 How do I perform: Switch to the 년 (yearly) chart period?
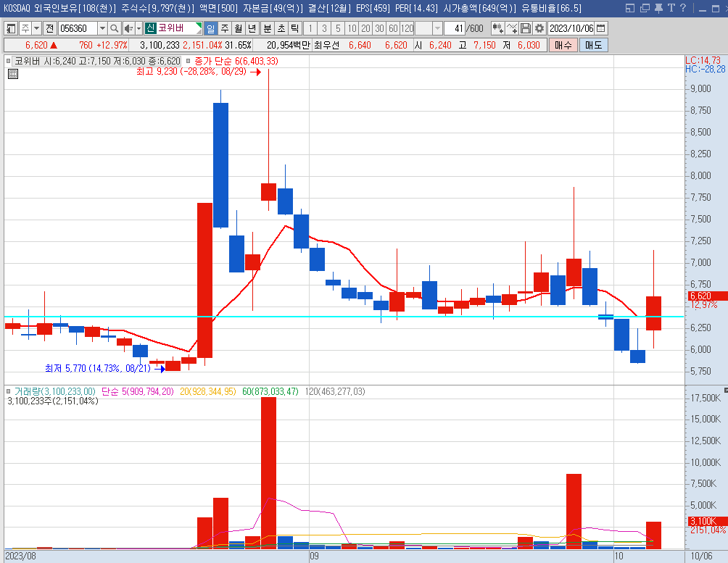[252, 28]
